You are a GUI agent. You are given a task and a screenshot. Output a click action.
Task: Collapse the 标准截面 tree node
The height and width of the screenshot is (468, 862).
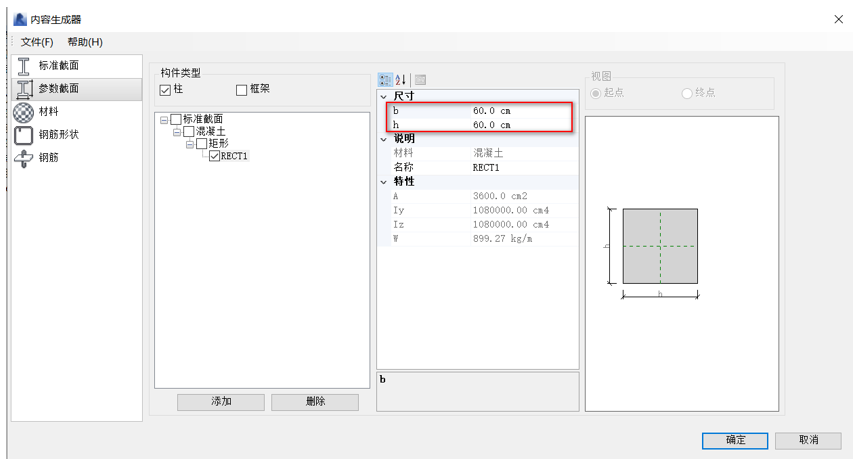163,120
